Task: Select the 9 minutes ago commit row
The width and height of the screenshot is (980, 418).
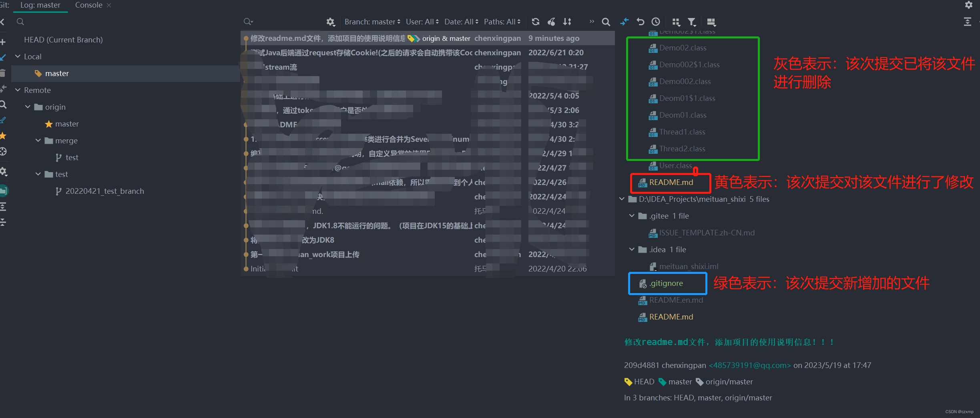Action: coord(428,38)
